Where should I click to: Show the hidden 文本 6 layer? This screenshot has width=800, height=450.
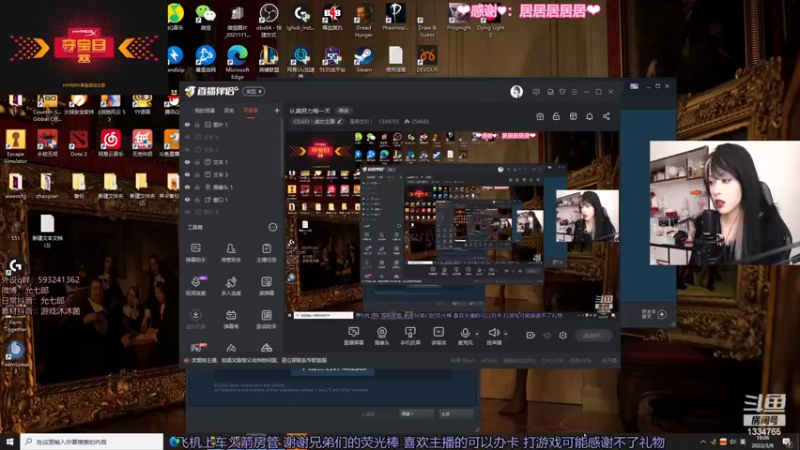[x=187, y=137]
